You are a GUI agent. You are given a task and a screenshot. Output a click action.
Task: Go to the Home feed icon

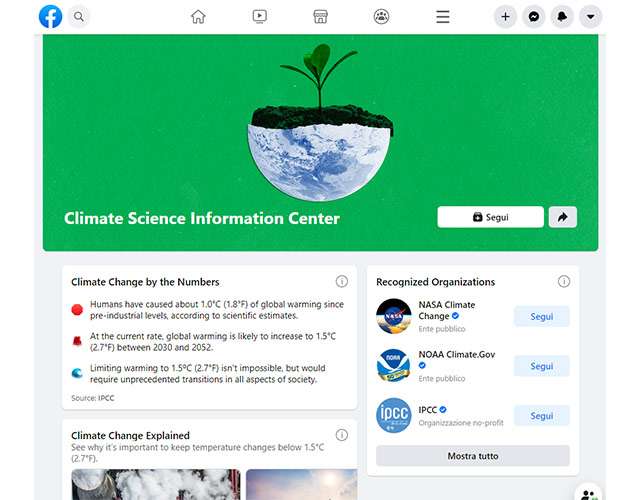point(198,17)
